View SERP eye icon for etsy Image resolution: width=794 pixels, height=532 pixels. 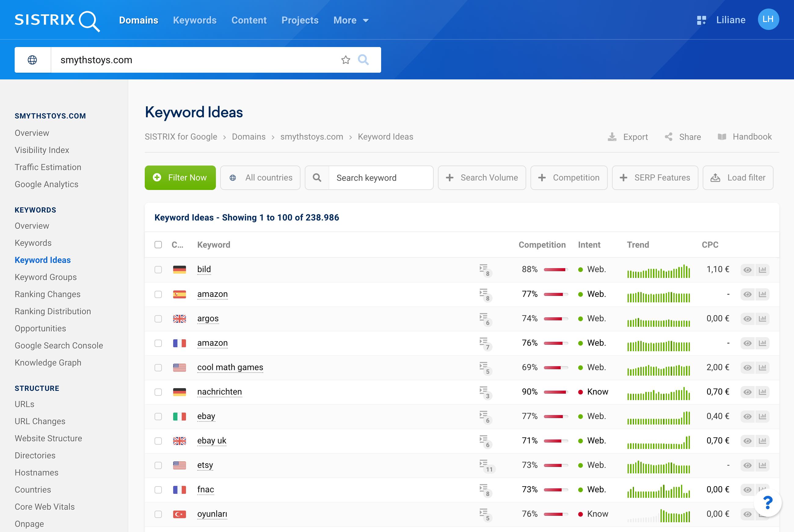[x=748, y=465]
